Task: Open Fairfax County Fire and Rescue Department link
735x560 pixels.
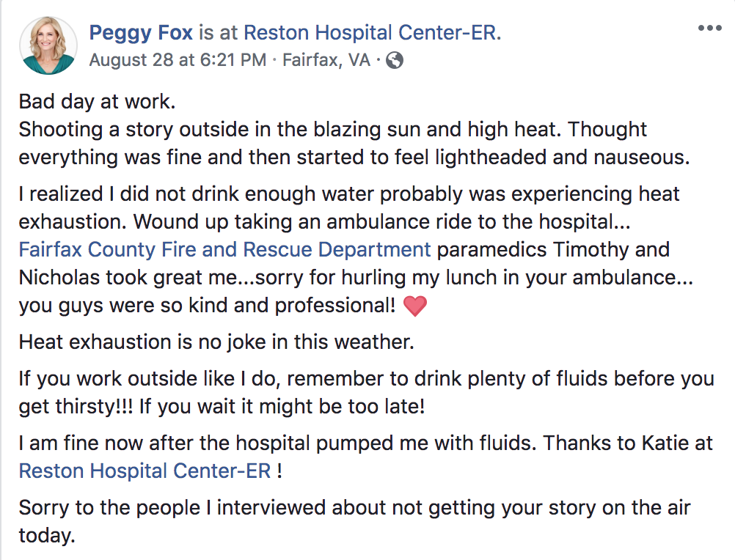Action: tap(224, 249)
